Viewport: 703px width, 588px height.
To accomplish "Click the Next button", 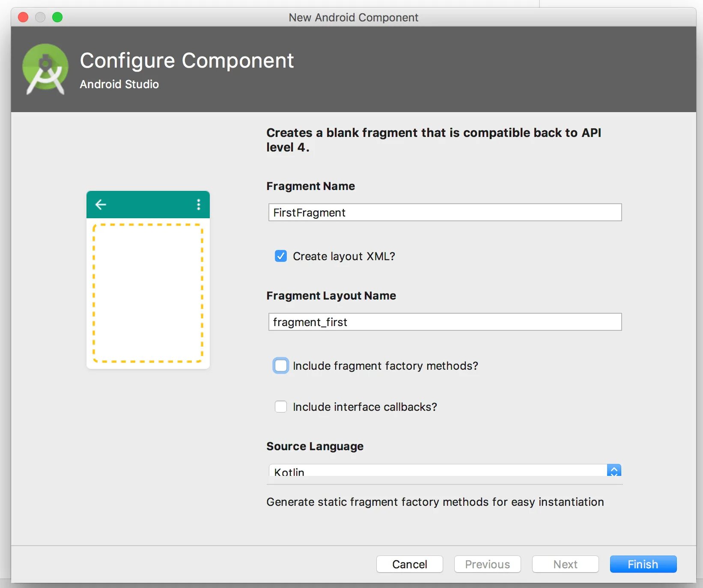I will pyautogui.click(x=565, y=564).
